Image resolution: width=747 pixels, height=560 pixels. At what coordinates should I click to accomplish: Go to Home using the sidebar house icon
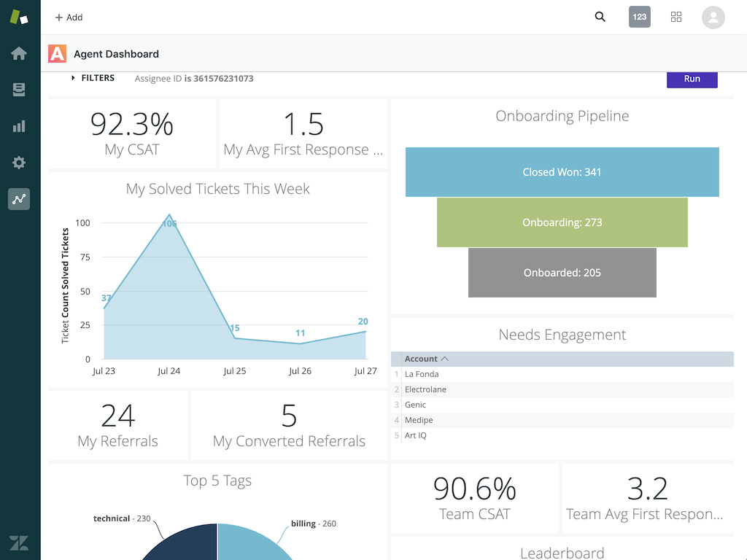point(18,52)
